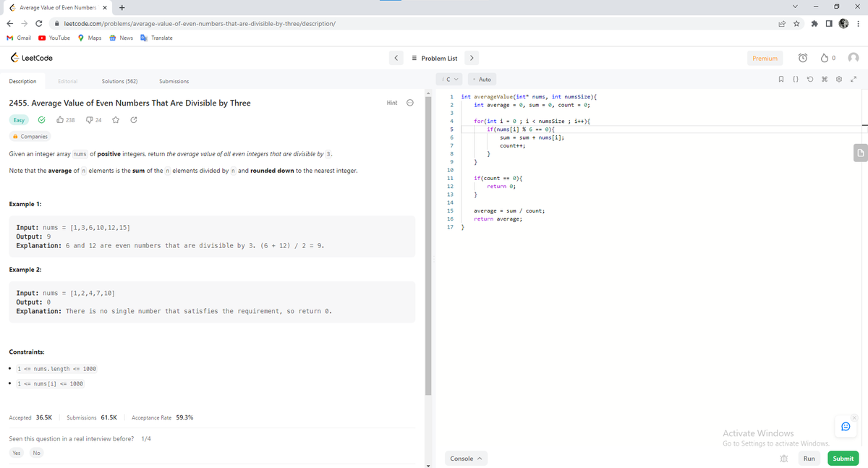Viewport: 868px width, 468px height.
Task: Go to the next problem arrow
Action: click(x=472, y=58)
